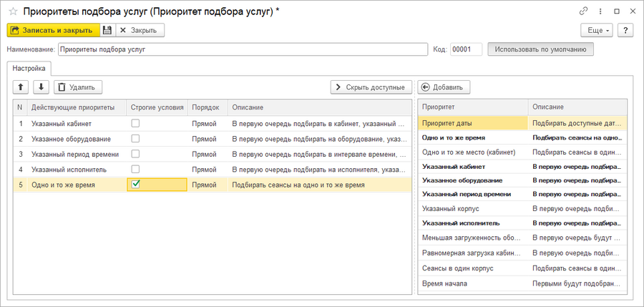
Task: Open help with the question mark button
Action: pyautogui.click(x=625, y=30)
